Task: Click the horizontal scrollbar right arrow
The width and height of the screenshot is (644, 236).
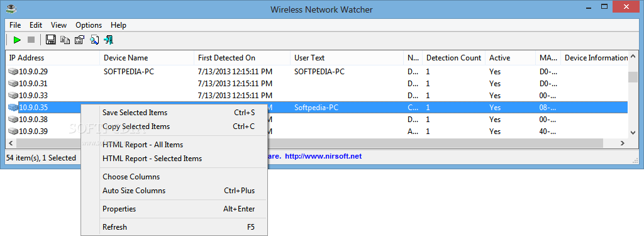Action: (623, 143)
